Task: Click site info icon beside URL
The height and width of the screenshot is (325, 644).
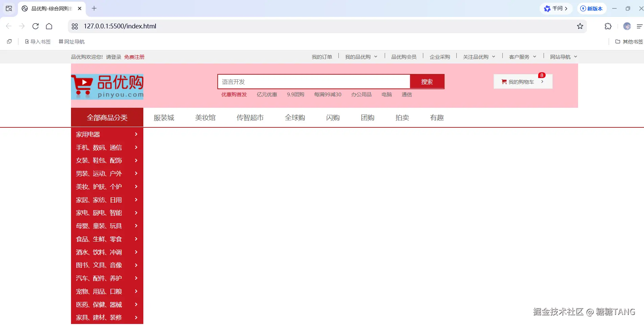Action: (75, 26)
